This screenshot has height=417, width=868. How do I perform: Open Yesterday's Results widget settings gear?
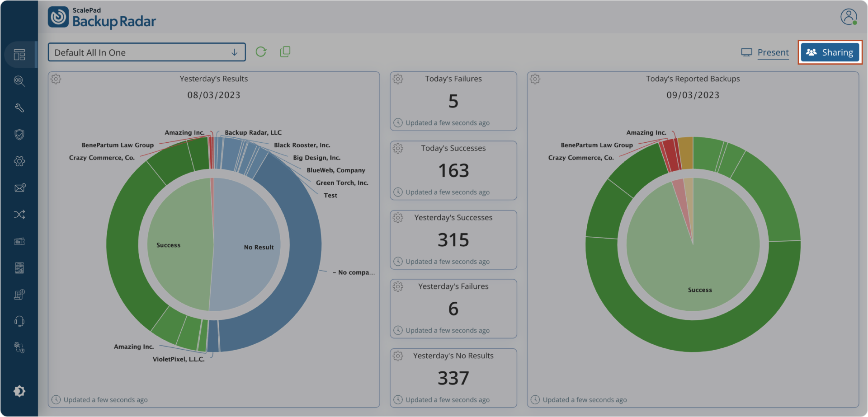[x=56, y=79]
